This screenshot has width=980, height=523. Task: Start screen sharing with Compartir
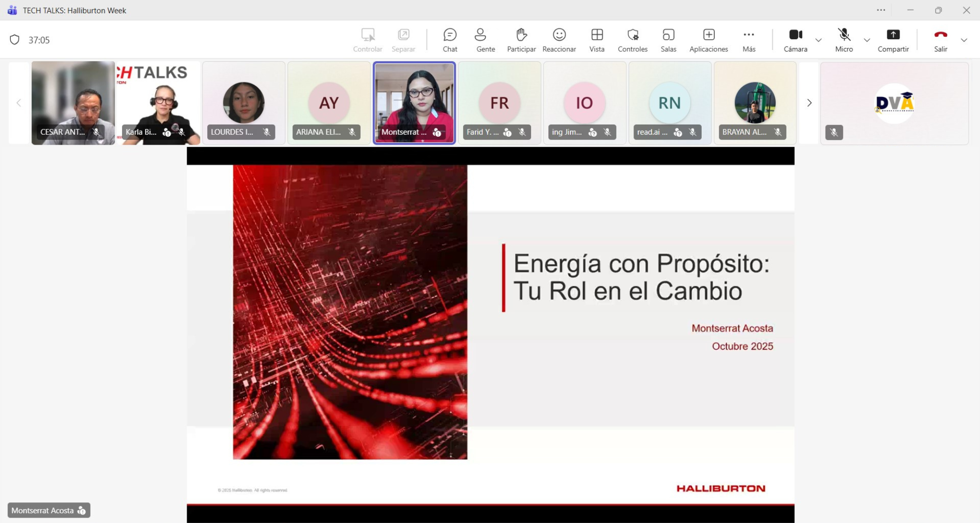[893, 40]
